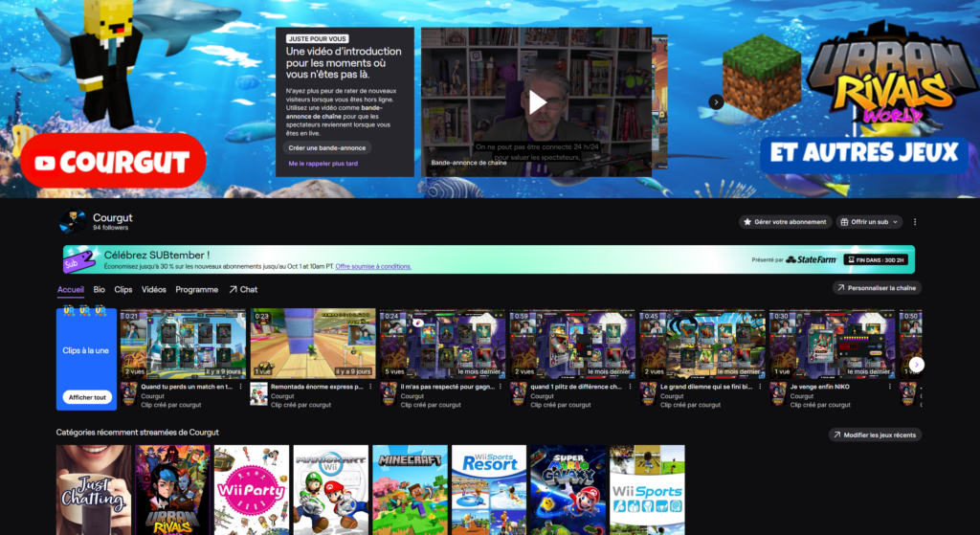Open Mario Kart Wii category cover
The image size is (980, 535).
pyautogui.click(x=330, y=490)
